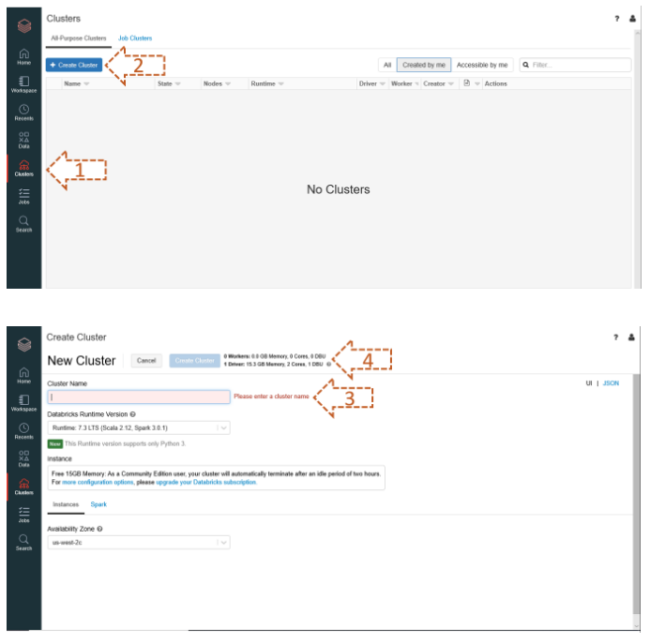Click Cancel on New Cluster
Image resolution: width=650 pixels, height=644 pixels.
pyautogui.click(x=146, y=361)
